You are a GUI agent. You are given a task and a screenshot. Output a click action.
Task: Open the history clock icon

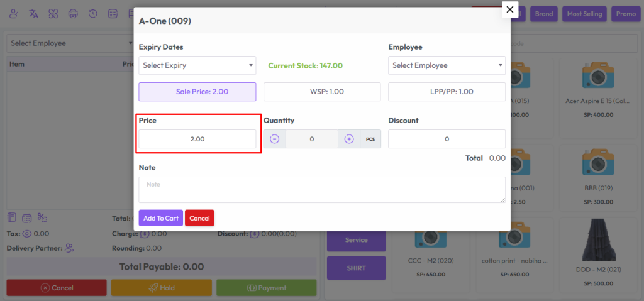(93, 14)
